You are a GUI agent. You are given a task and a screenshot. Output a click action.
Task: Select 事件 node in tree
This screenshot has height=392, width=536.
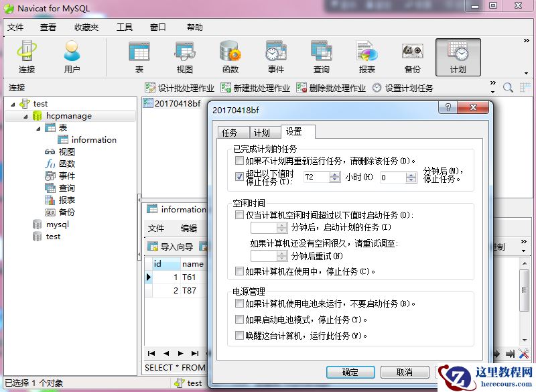[x=60, y=176]
